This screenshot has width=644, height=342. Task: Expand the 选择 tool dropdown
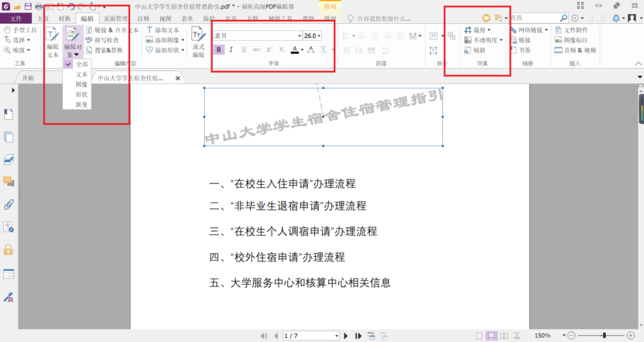pos(29,40)
